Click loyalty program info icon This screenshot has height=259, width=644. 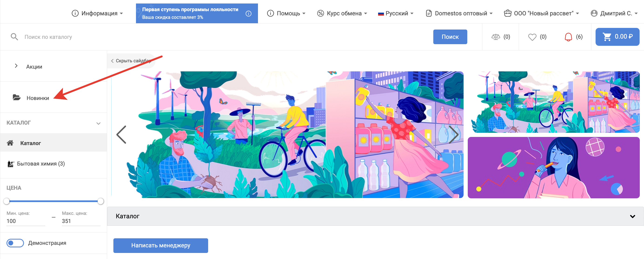(248, 13)
